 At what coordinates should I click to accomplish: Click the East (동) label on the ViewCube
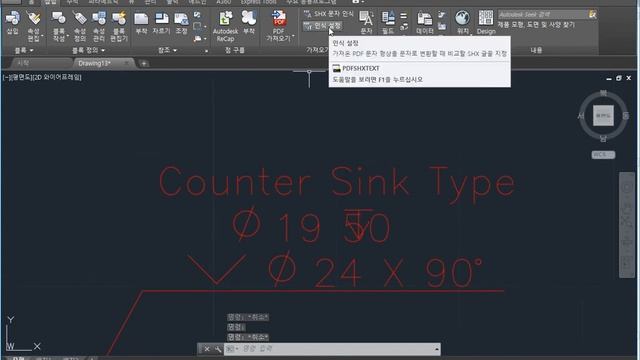(626, 116)
